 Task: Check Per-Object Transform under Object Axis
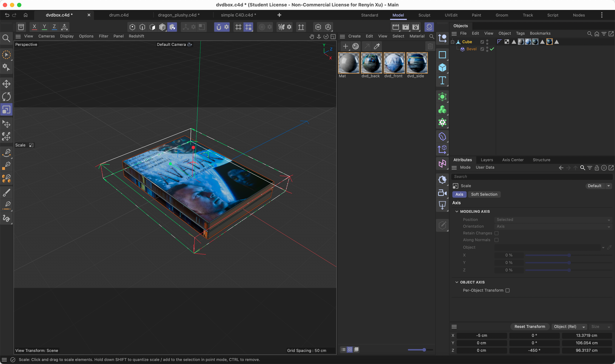508,290
